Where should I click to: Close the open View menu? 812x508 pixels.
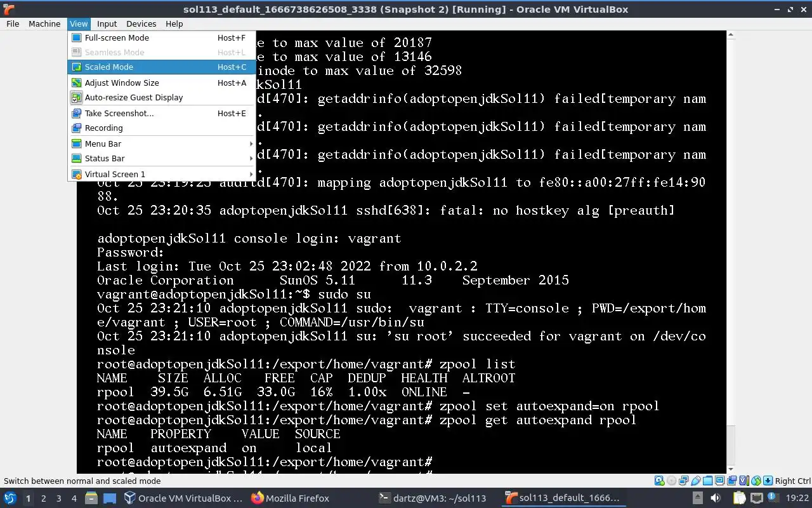[79, 23]
